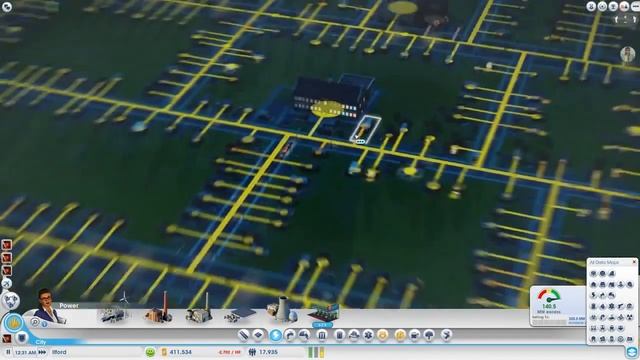The image size is (640, 360).
Task: Open the Waste Disposal trash menu
Action: click(340, 336)
